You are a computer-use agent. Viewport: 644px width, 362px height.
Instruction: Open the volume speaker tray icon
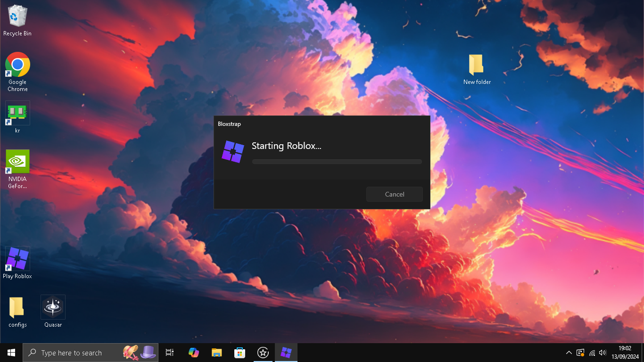pyautogui.click(x=603, y=353)
